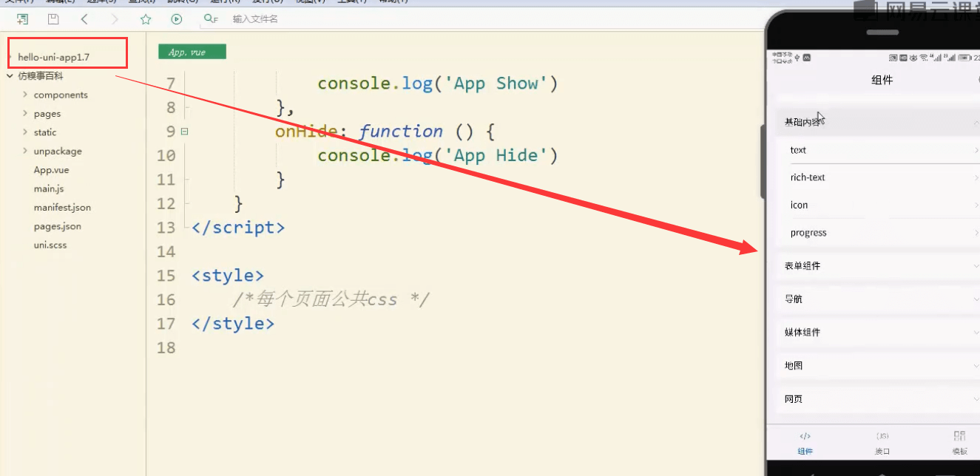
Task: Expand the pages folder arrow
Action: [25, 113]
